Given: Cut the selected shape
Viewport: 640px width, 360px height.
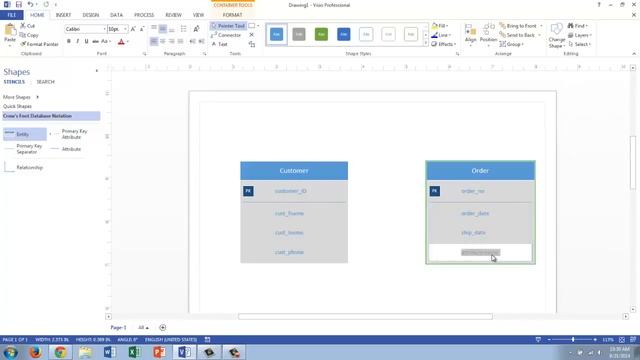Looking at the screenshot, I should click(27, 26).
